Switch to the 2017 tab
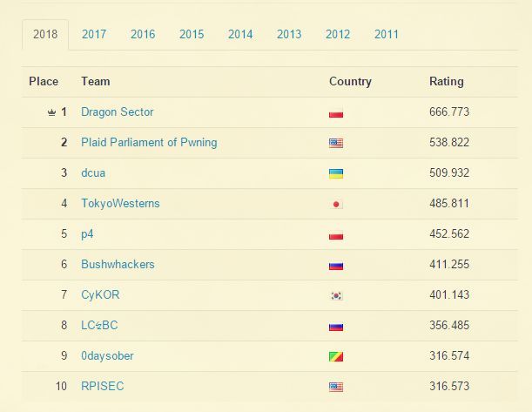 [94, 34]
